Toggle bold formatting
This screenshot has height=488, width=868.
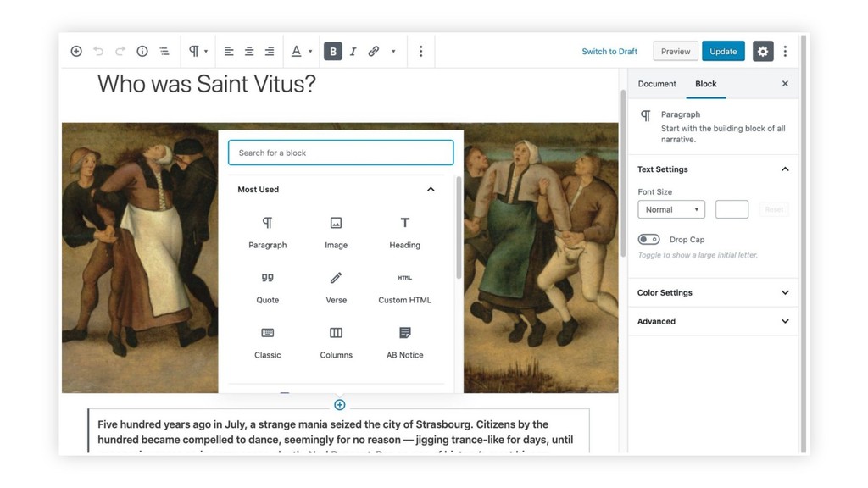pos(332,51)
